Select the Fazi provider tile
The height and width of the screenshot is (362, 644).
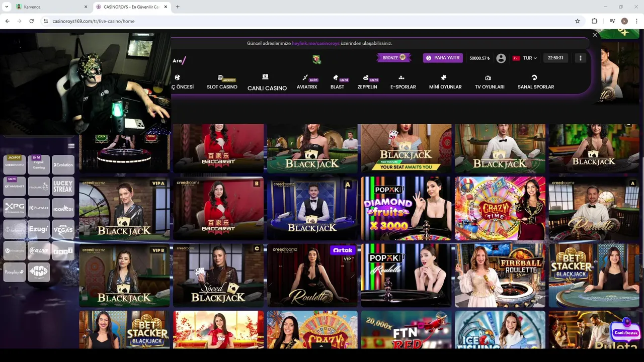coord(63,251)
